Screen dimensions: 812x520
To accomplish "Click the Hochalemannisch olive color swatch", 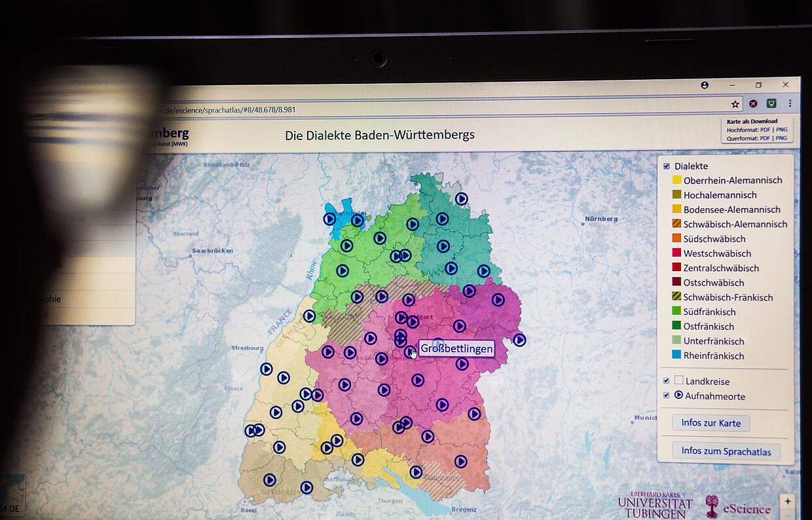I will (x=677, y=195).
